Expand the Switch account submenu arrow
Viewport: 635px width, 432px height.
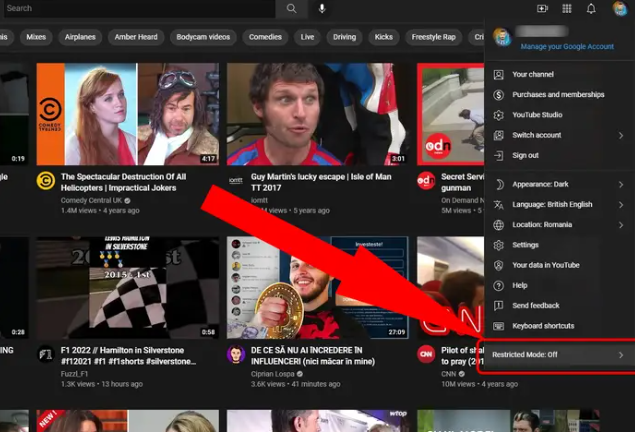[621, 135]
